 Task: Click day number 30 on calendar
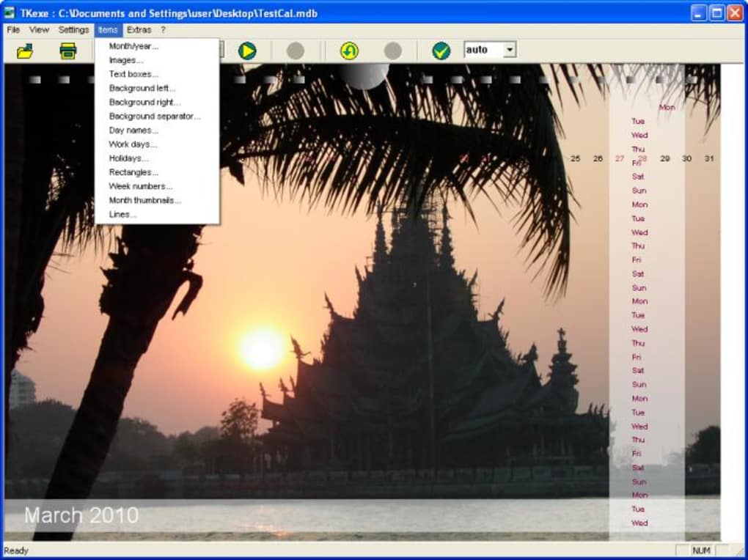tap(686, 159)
